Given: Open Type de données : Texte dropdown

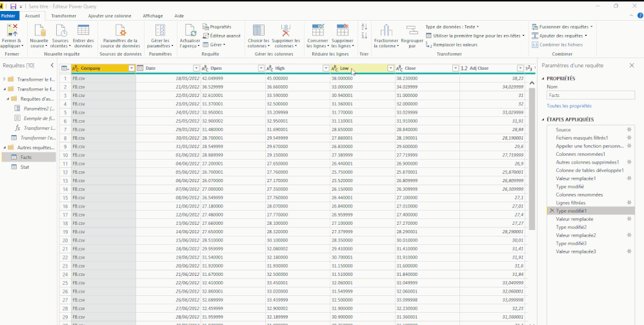Looking at the screenshot, I should coord(452,26).
